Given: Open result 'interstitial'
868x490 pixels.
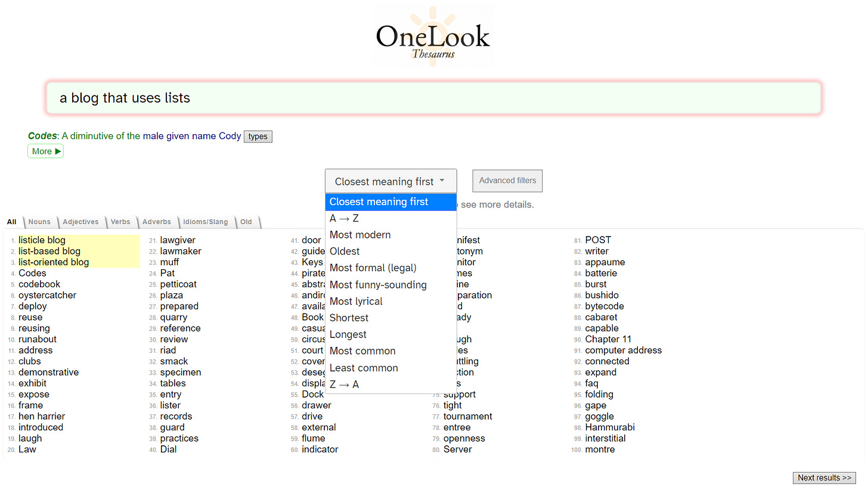Looking at the screenshot, I should [606, 438].
